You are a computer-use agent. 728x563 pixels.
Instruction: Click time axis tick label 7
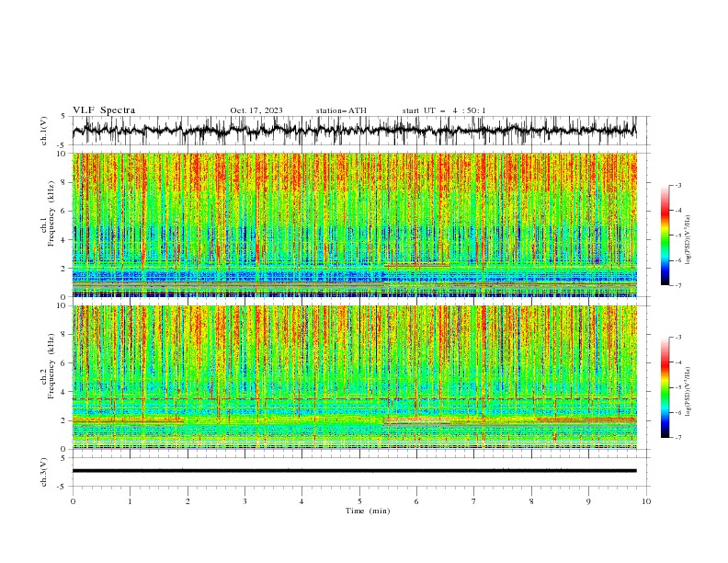[474, 501]
